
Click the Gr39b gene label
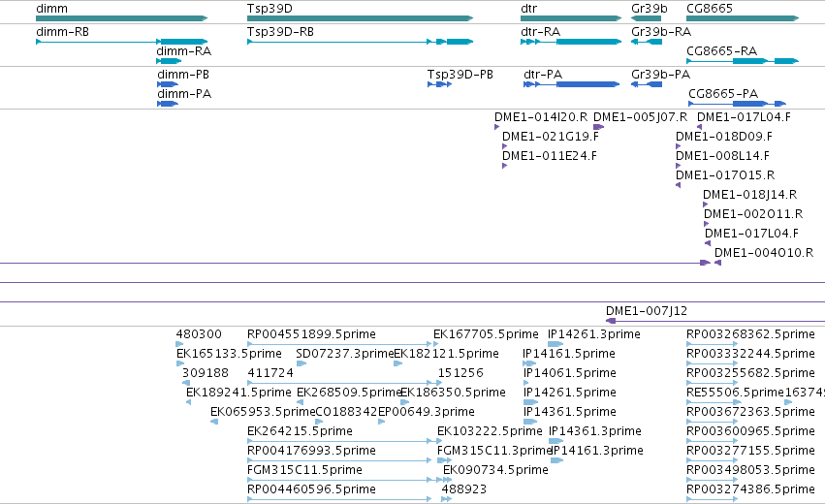pyautogui.click(x=650, y=9)
